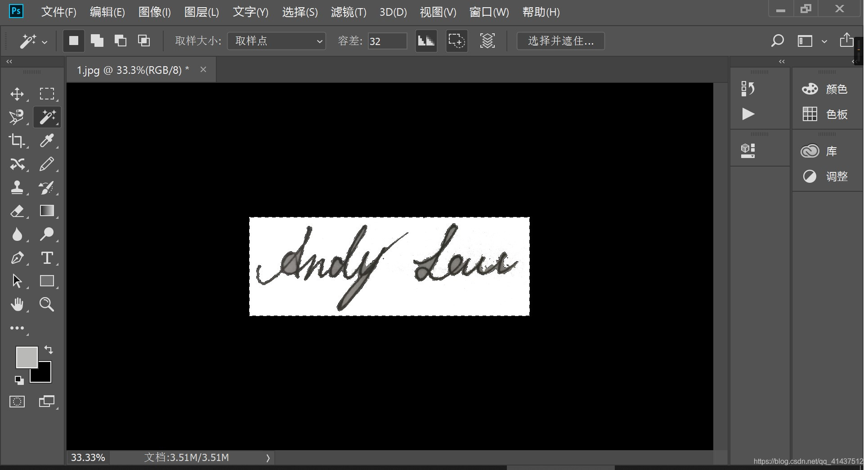Collapse the left toolbox double-arrow
The image size is (868, 470).
click(x=9, y=61)
